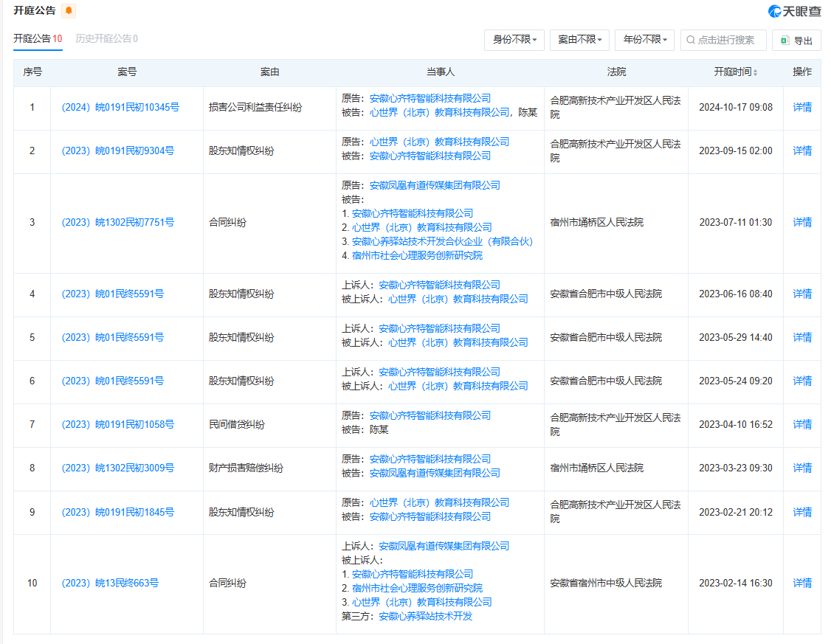Open case (2023)皖0191民初9304号
This screenshot has height=644, width=831.
pos(117,151)
